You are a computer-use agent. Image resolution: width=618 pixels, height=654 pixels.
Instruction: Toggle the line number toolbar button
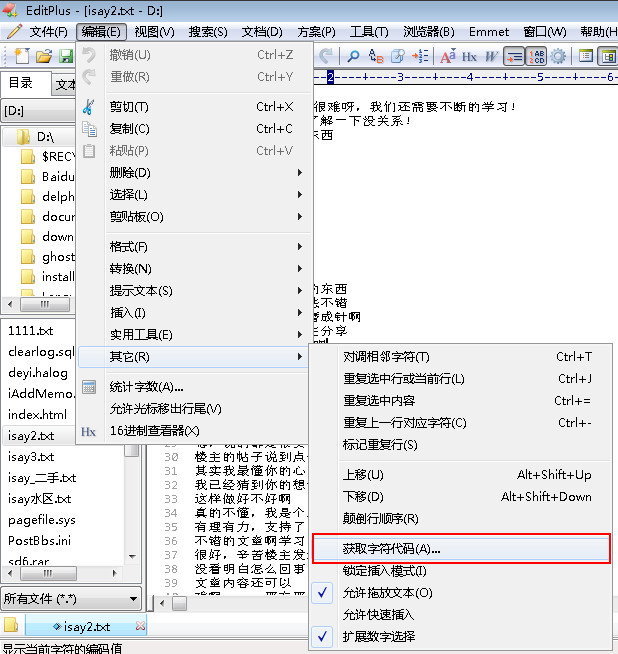pyautogui.click(x=536, y=56)
